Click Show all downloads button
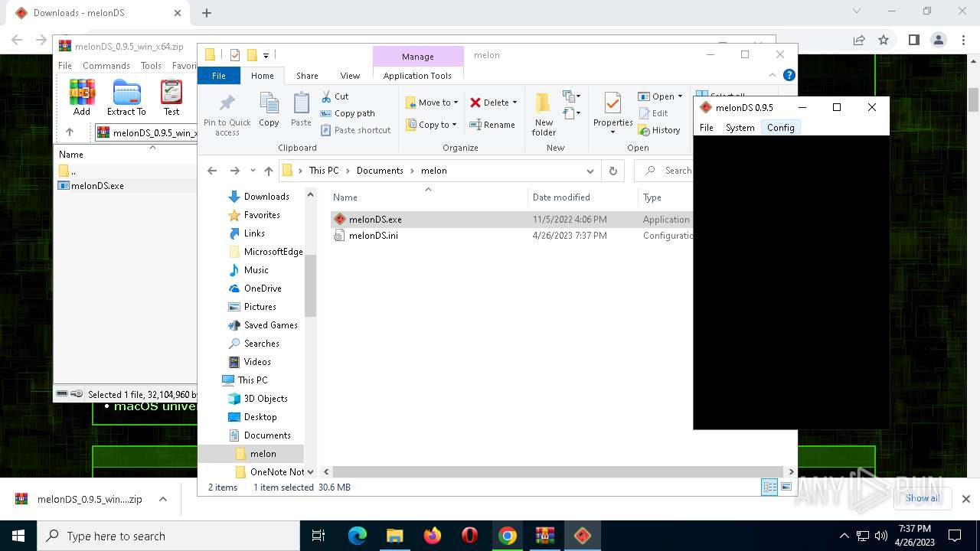980x551 pixels. 923,498
